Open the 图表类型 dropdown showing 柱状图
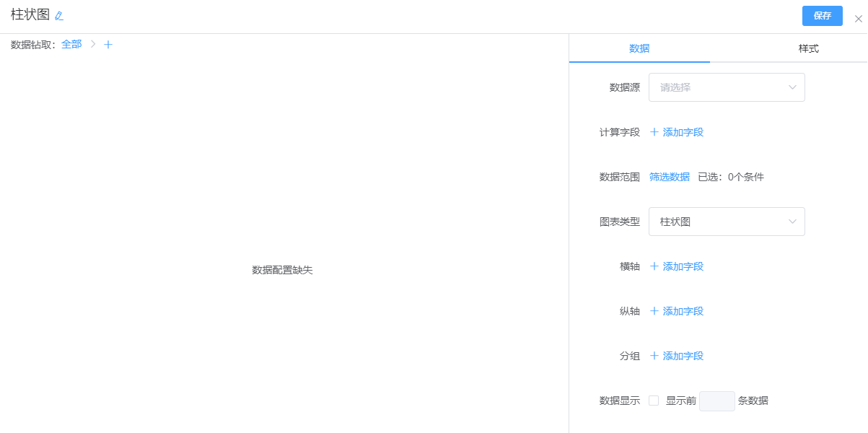Image resolution: width=868 pixels, height=433 pixels. pyautogui.click(x=727, y=222)
